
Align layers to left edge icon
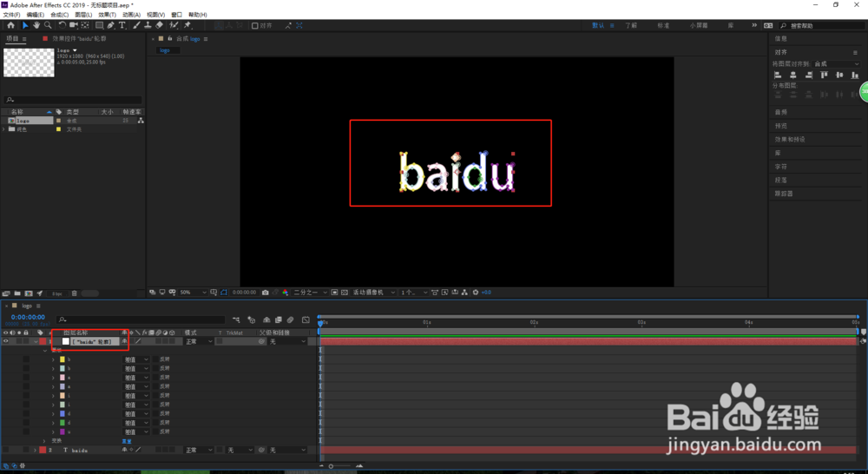778,75
